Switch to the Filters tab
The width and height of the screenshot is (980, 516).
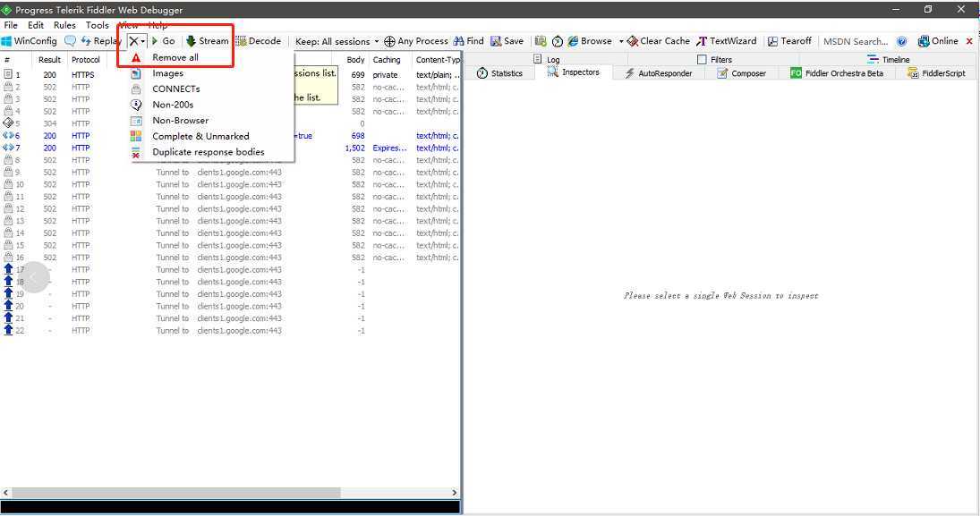pyautogui.click(x=714, y=59)
